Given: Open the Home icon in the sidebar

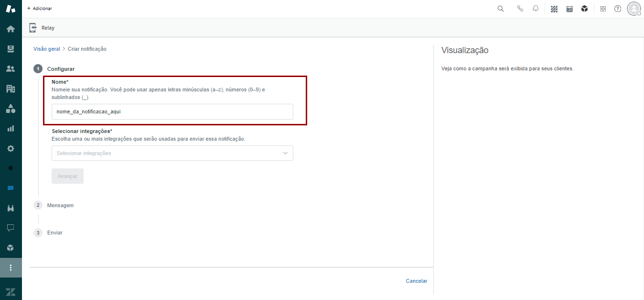Looking at the screenshot, I should (11, 29).
